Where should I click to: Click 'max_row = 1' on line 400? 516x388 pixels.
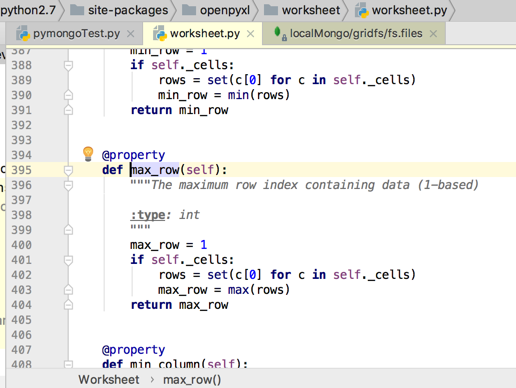(168, 245)
